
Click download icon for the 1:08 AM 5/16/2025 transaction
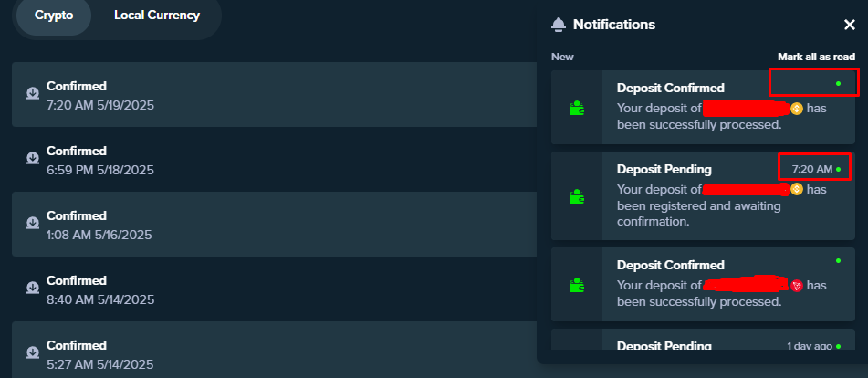click(33, 223)
